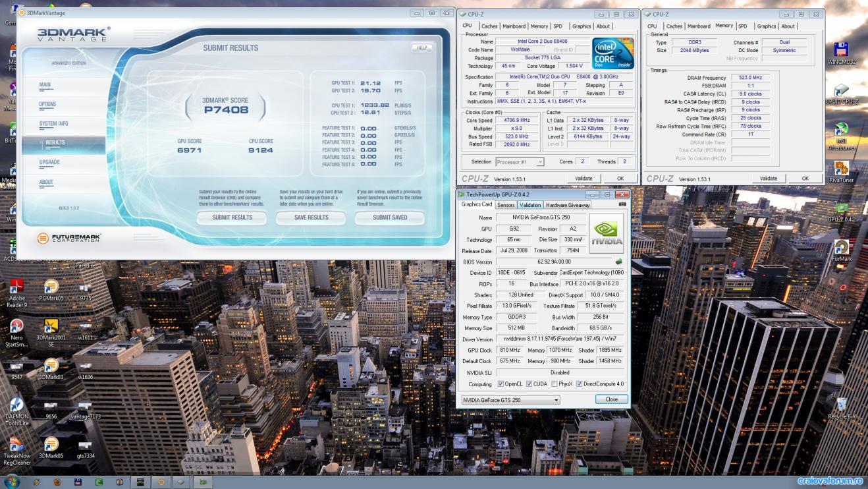
Task: Open the GPU-Z.0.4.2 desktop icon
Action: point(841,213)
